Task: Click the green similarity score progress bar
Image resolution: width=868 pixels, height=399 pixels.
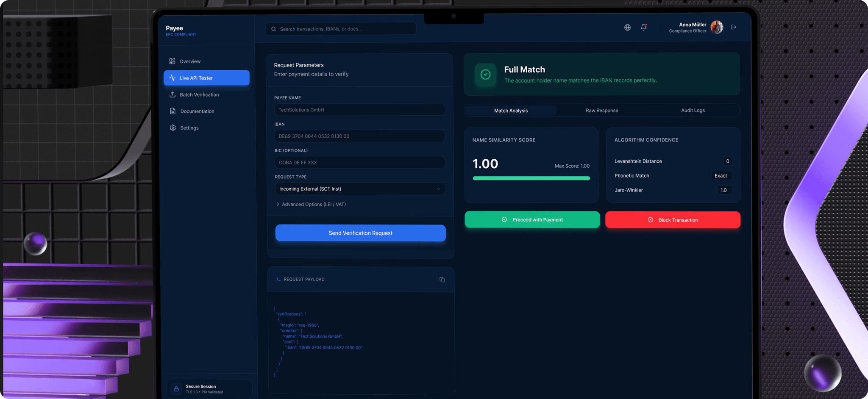Action: pos(531,178)
